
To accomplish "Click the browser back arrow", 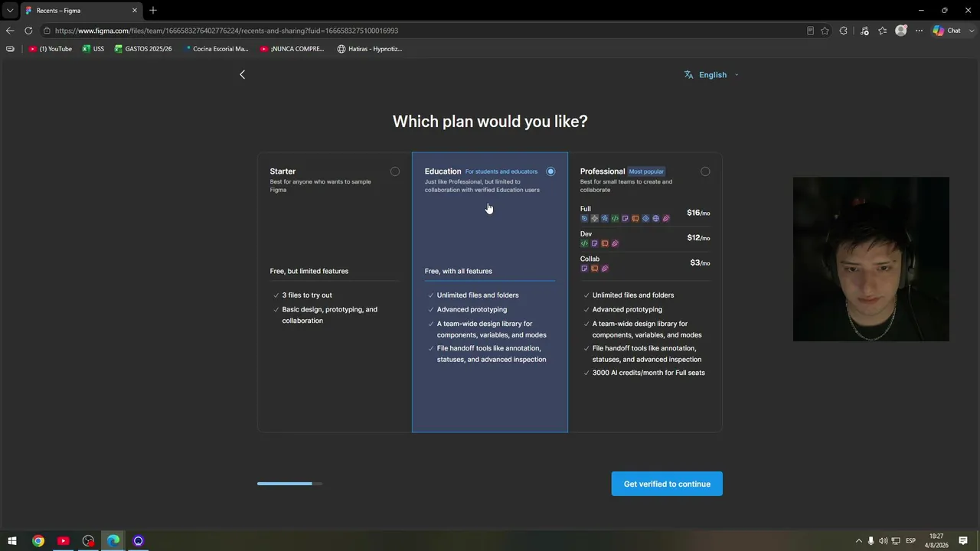I will pyautogui.click(x=10, y=31).
